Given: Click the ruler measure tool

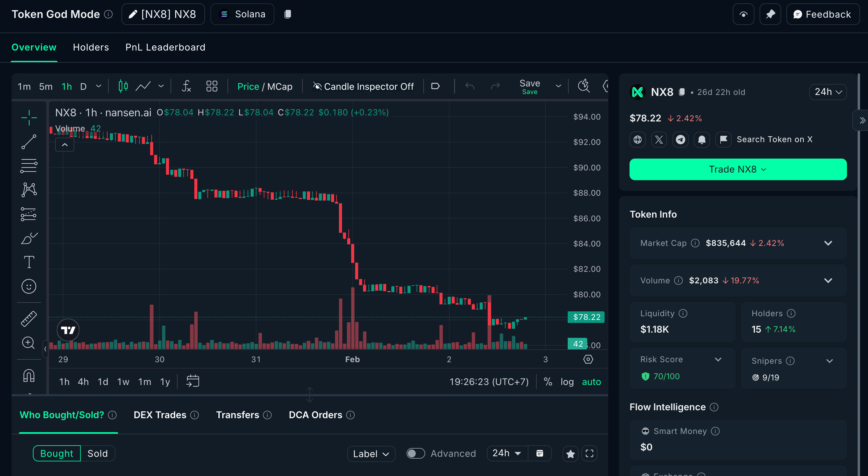Looking at the screenshot, I should pos(29,318).
